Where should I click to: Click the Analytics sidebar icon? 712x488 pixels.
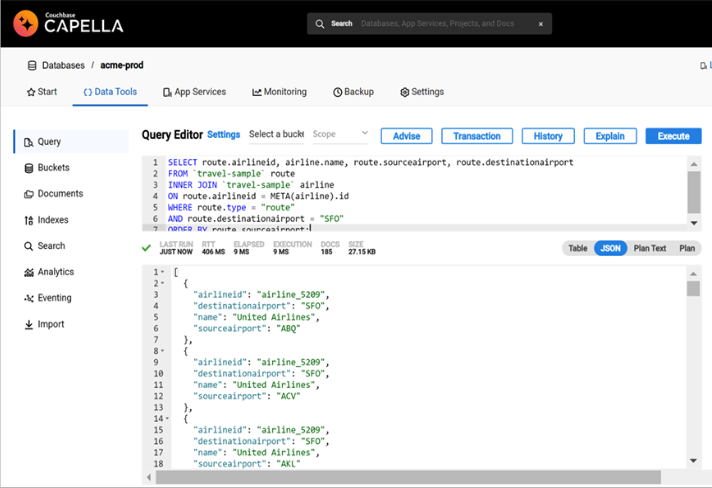click(x=29, y=272)
